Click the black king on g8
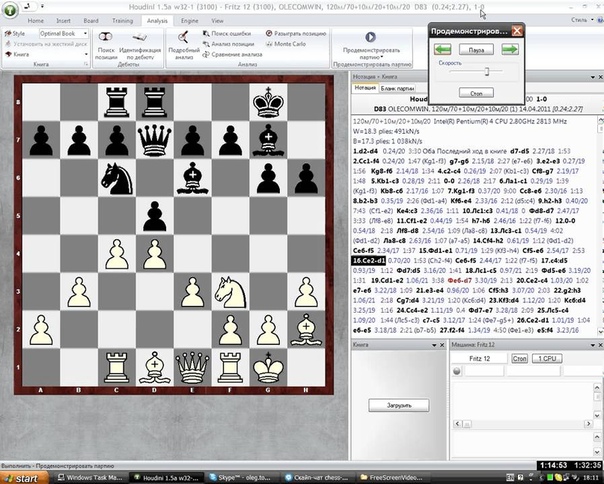Viewport: 604px width, 484px height. [268, 102]
